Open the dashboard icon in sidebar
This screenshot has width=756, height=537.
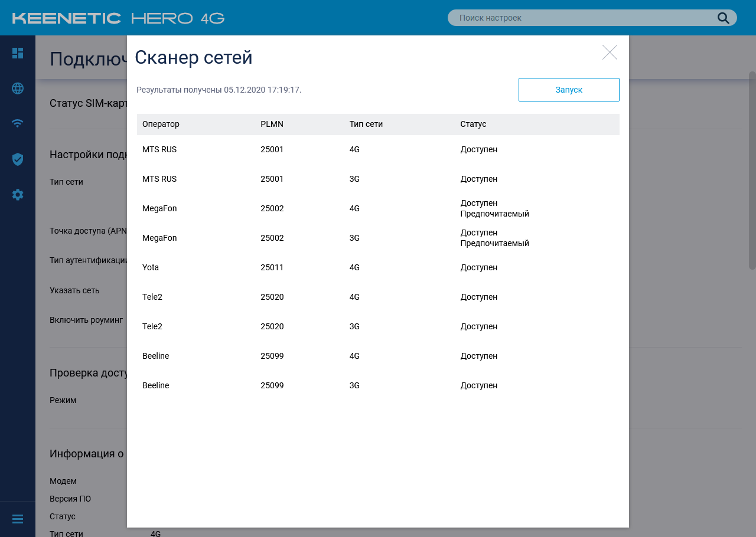point(18,53)
